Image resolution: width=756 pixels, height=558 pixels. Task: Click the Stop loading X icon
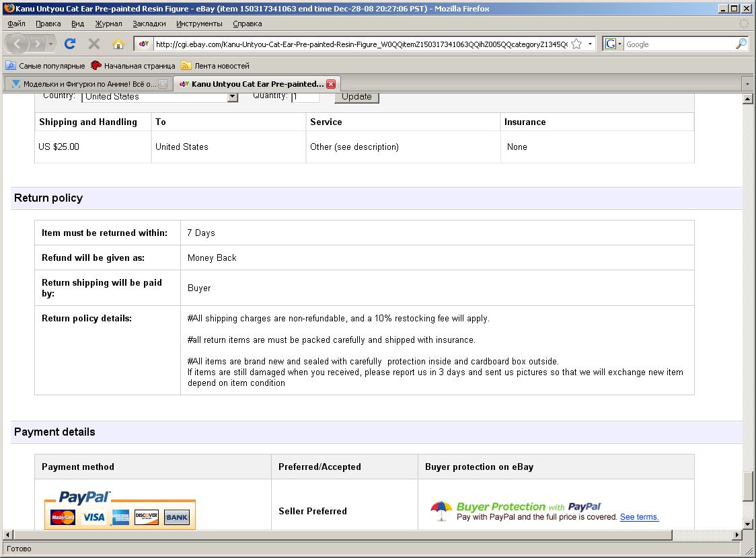tap(94, 44)
